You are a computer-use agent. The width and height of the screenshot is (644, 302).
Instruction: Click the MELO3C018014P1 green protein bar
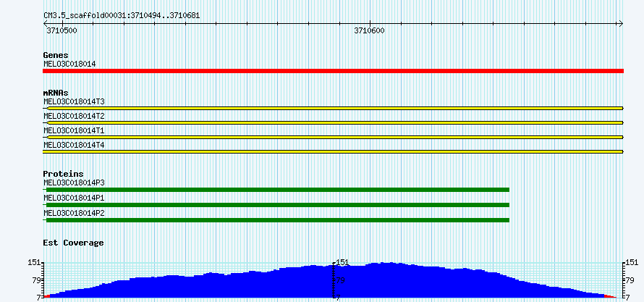[276, 205]
